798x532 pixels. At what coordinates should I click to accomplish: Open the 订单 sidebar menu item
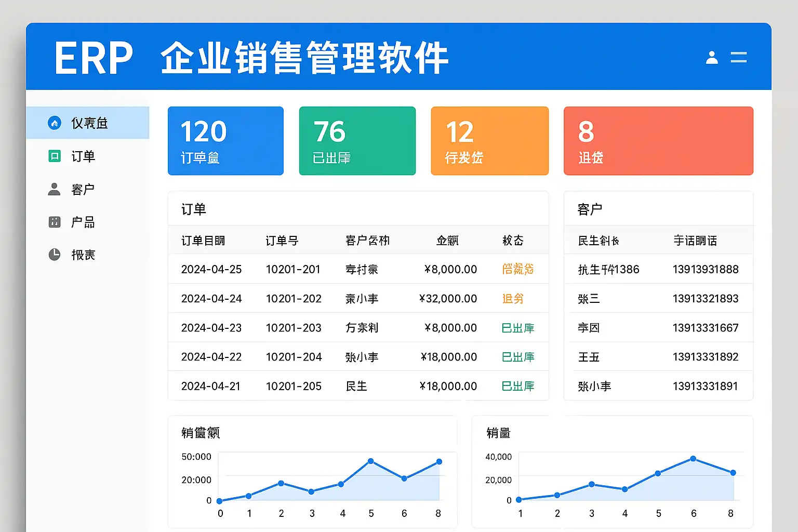tap(83, 156)
